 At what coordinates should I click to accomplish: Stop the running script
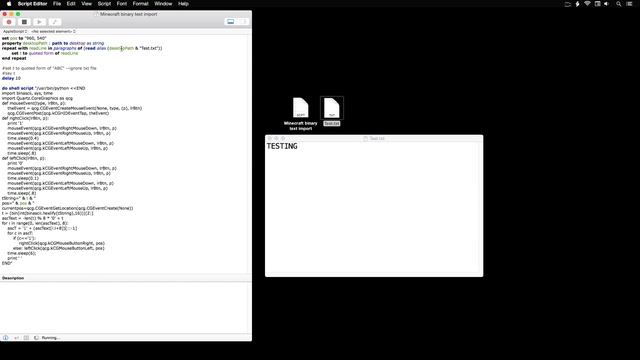click(24, 22)
